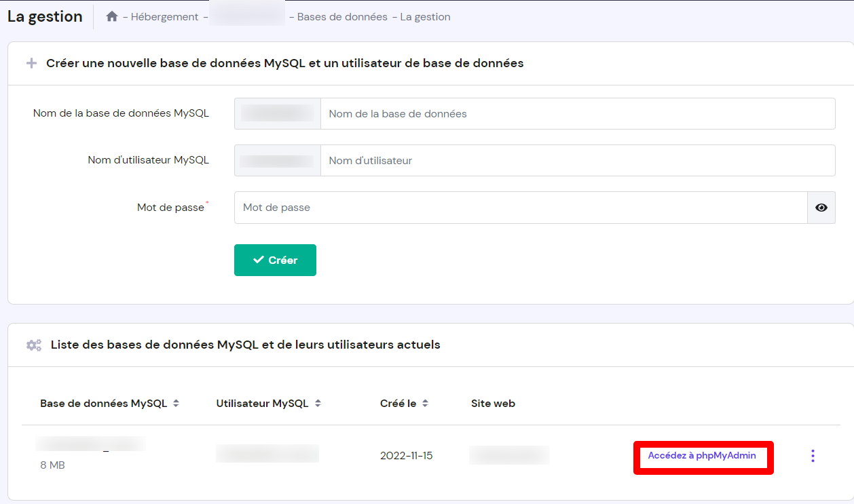
Task: Sort by the 'Utilisateur MySQL' column arrows
Action: click(319, 403)
